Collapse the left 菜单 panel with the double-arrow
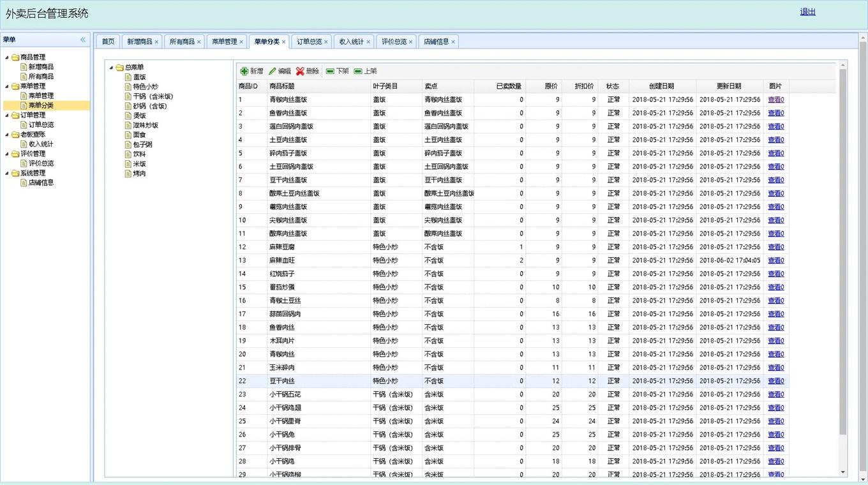Screen dimensions: 868x485 83,40
